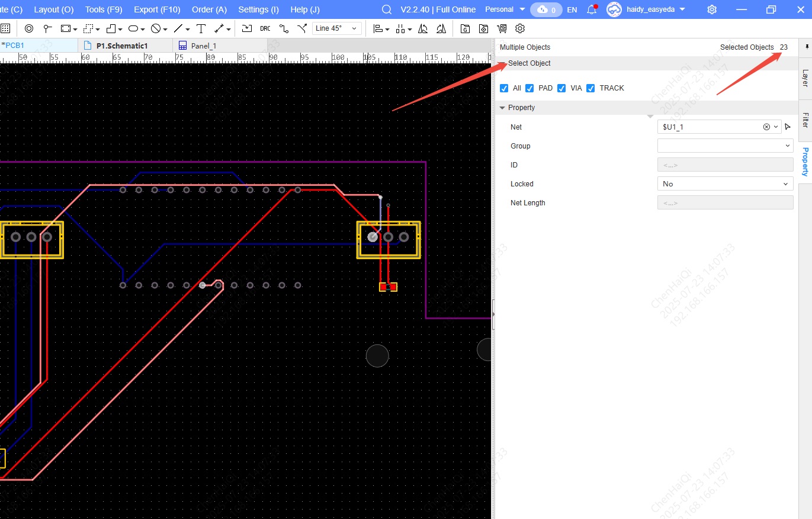Click the flip horizontal mirror icon
This screenshot has height=519, width=812.
(423, 28)
